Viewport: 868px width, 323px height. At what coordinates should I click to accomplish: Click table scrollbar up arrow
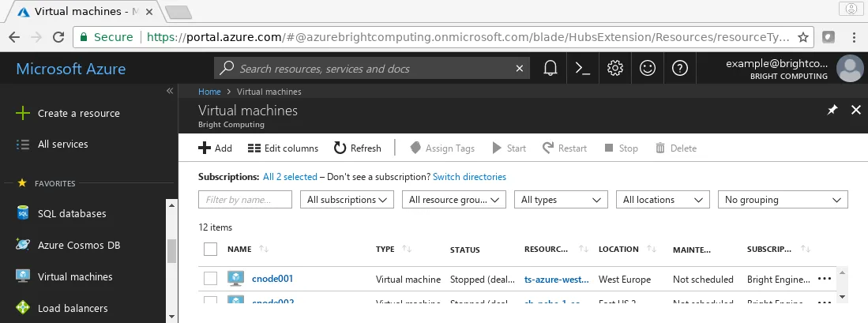tap(842, 272)
